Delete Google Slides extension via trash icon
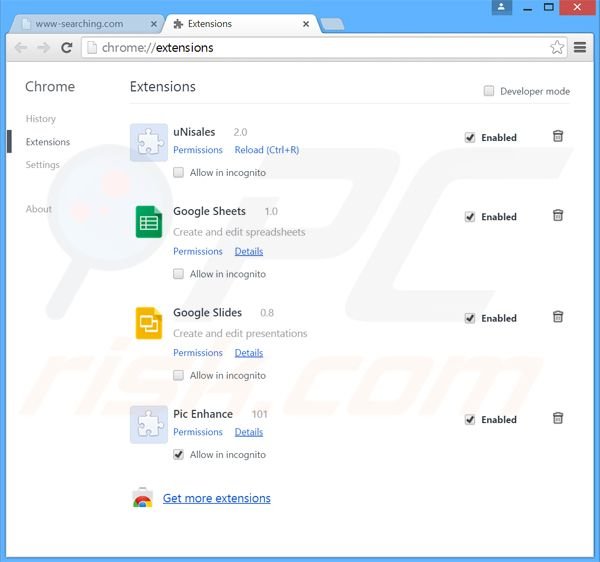The width and height of the screenshot is (600, 562). click(x=558, y=317)
